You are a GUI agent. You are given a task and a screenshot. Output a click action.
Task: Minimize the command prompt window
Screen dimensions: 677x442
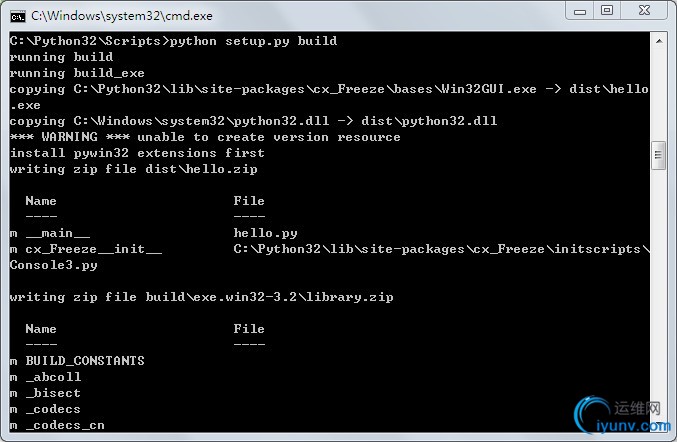(580, 11)
